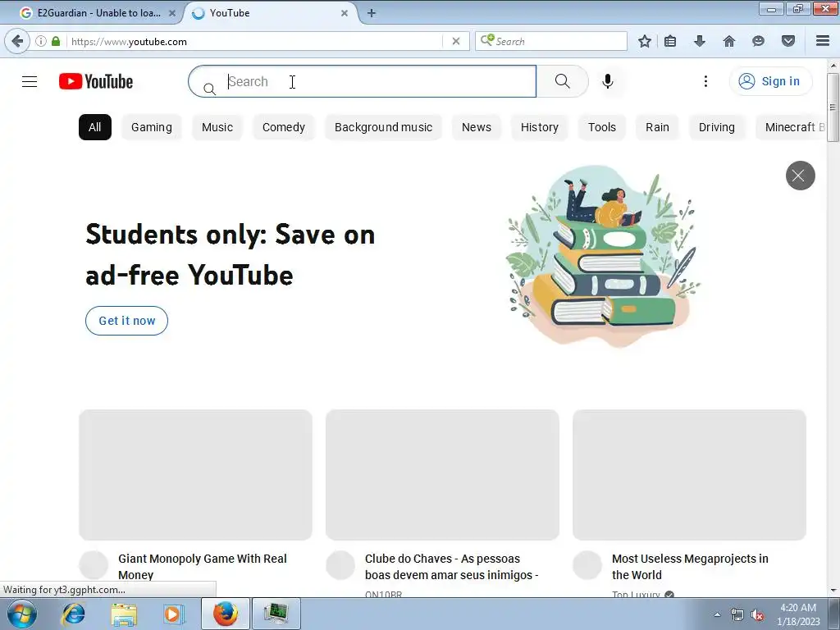Click Firefox icon on the taskbar
The image size is (840, 630).
point(226,614)
